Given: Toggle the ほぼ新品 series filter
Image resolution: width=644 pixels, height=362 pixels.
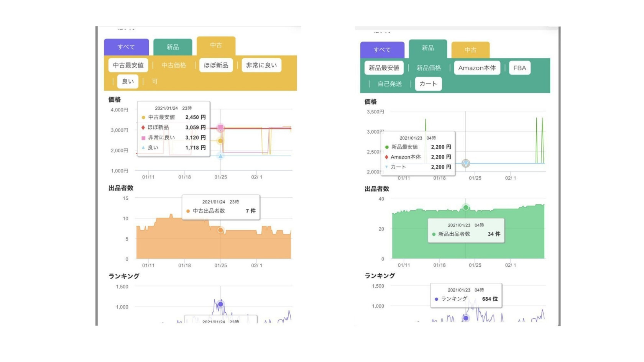Looking at the screenshot, I should coord(216,65).
